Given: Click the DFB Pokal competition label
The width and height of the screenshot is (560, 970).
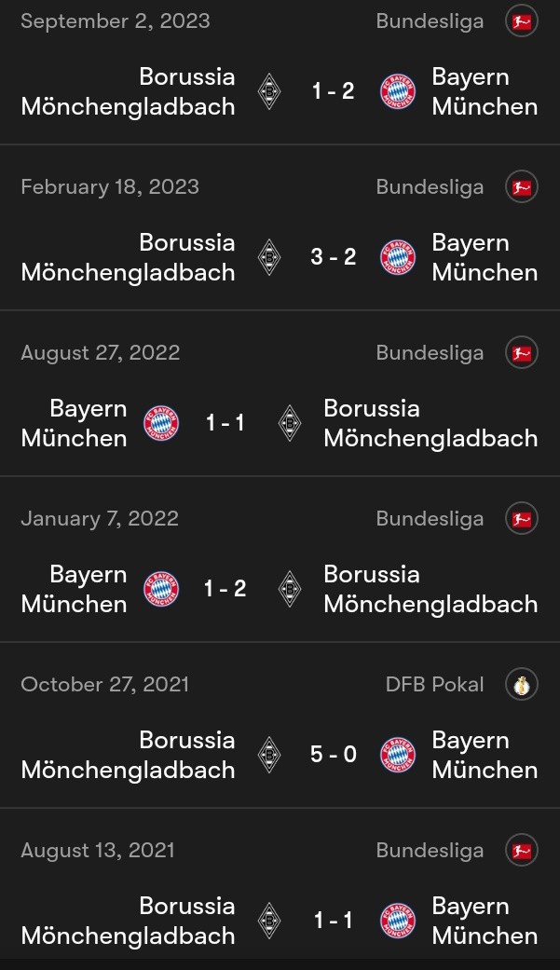Looking at the screenshot, I should click(x=434, y=685).
